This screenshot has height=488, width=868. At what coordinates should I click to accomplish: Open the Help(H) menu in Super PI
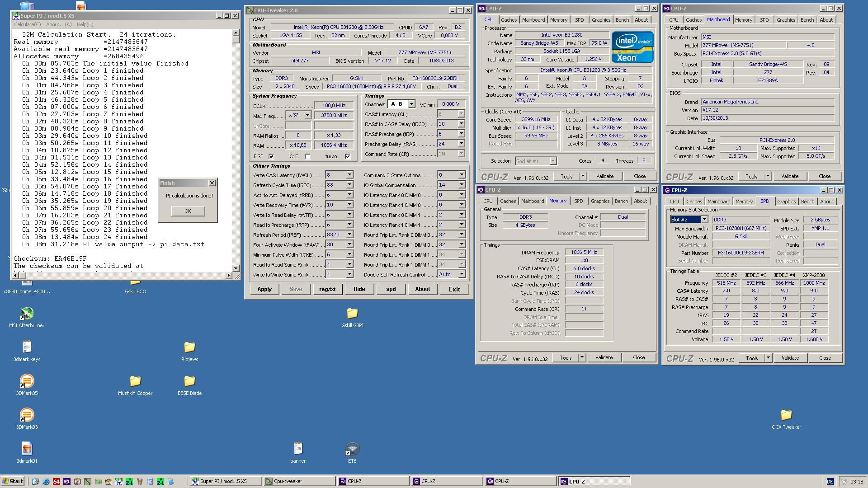click(85, 24)
